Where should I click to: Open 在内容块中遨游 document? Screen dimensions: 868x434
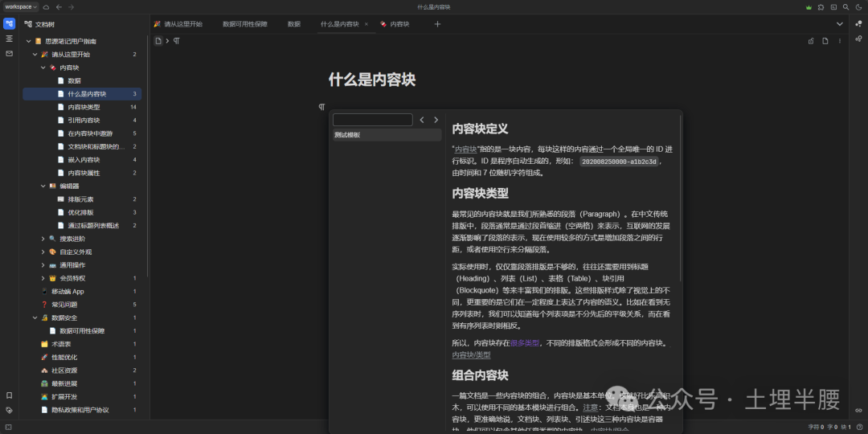pyautogui.click(x=82, y=133)
